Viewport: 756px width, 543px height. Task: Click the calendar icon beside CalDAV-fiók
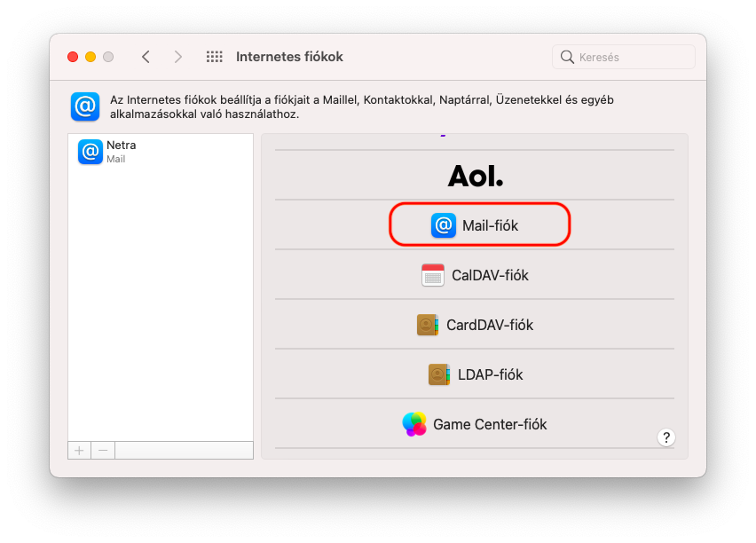pos(432,275)
